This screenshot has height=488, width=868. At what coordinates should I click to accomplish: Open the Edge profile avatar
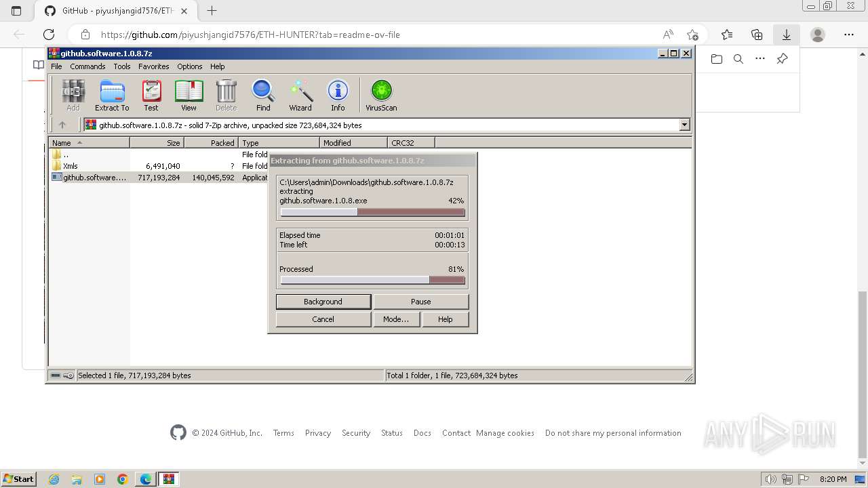[818, 35]
